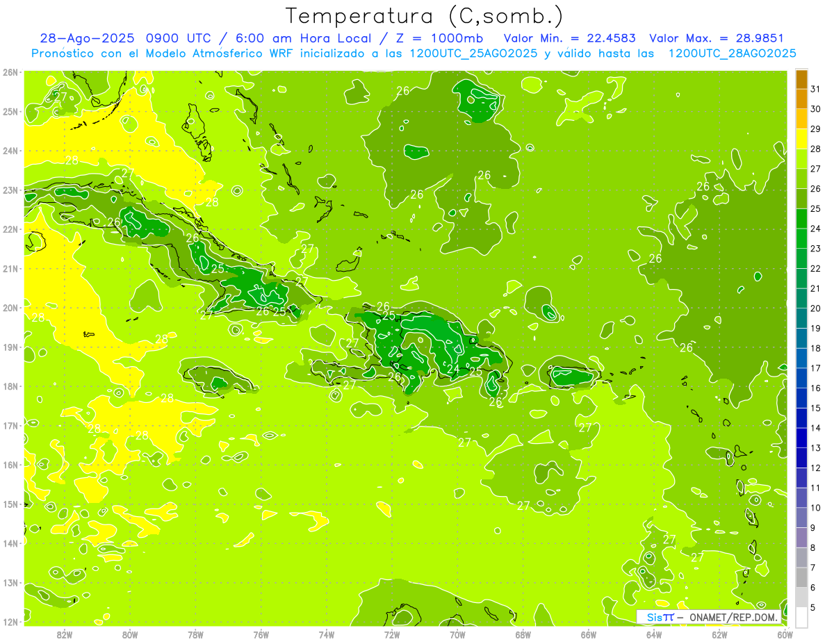Click the legend value 31
The height and width of the screenshot is (644, 834).
point(815,88)
